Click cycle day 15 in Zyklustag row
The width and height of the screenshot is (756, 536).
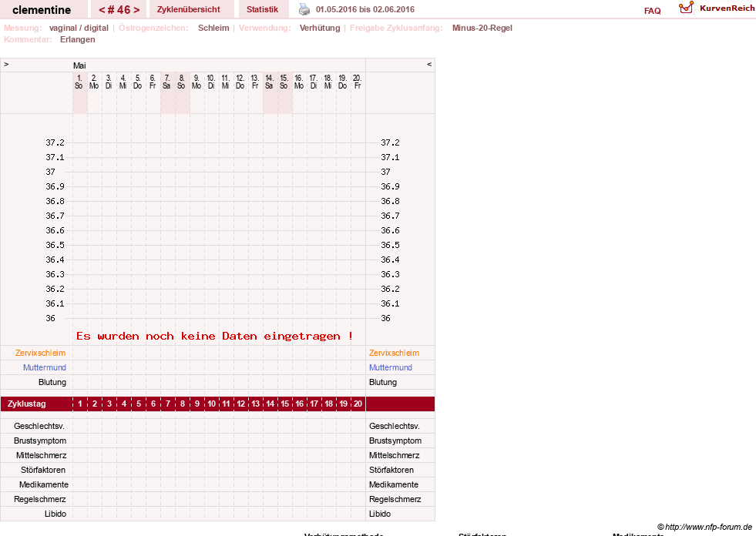285,404
